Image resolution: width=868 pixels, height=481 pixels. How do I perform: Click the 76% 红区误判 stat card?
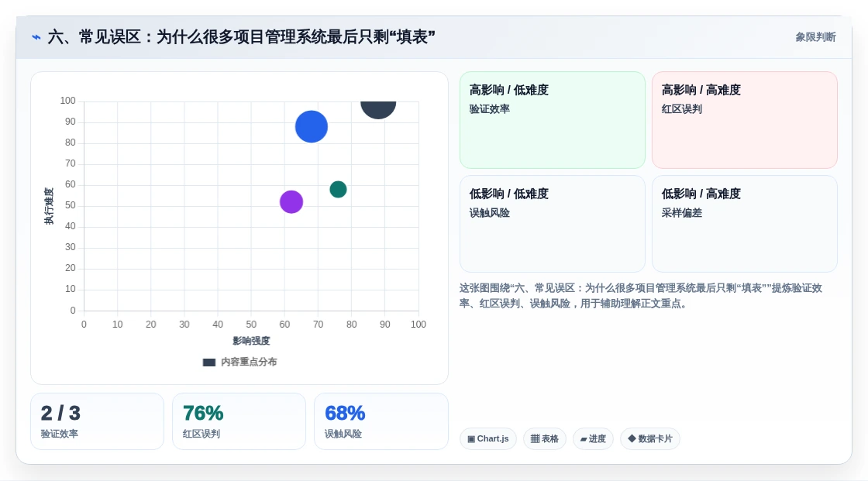[239, 421]
